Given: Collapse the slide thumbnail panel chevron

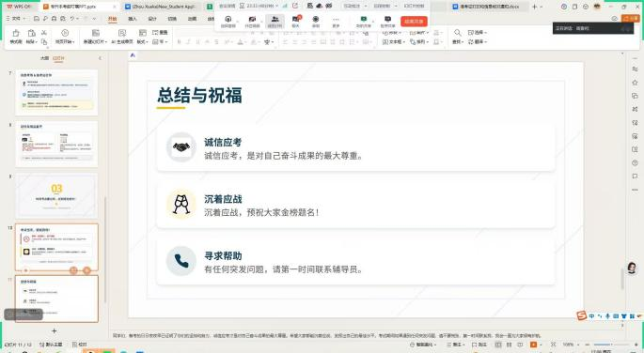Looking at the screenshot, I should click(100, 58).
